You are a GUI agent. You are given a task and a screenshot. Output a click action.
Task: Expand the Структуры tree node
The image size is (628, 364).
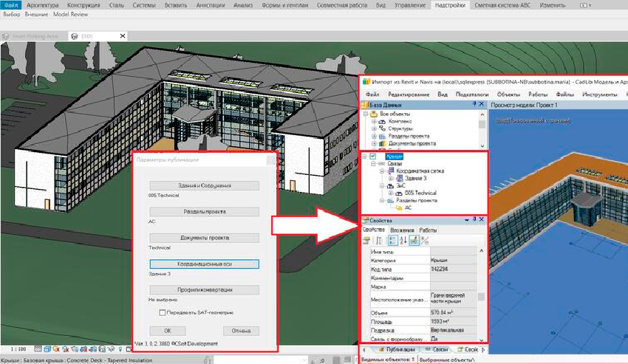click(374, 128)
